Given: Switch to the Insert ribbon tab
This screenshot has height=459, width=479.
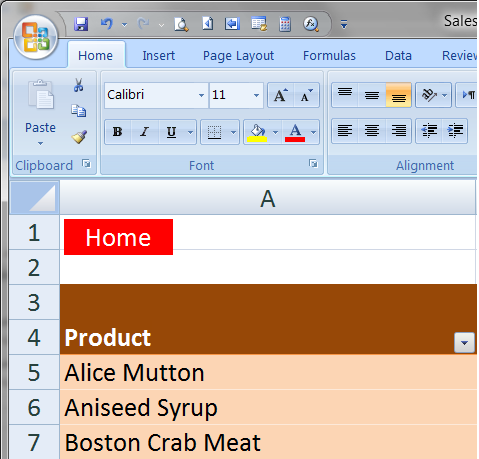Looking at the screenshot, I should pyautogui.click(x=159, y=55).
